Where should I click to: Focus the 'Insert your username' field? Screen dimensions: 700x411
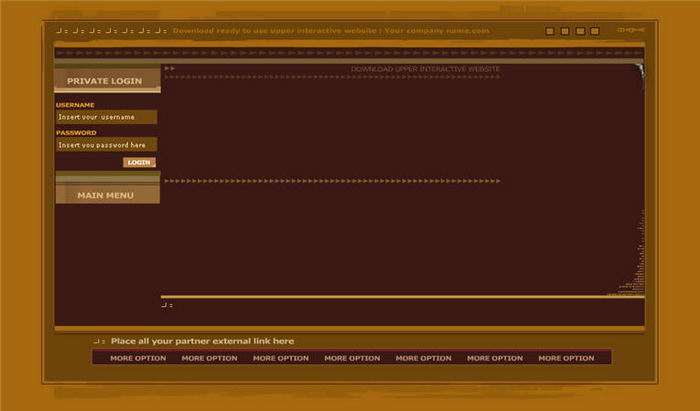(x=106, y=117)
